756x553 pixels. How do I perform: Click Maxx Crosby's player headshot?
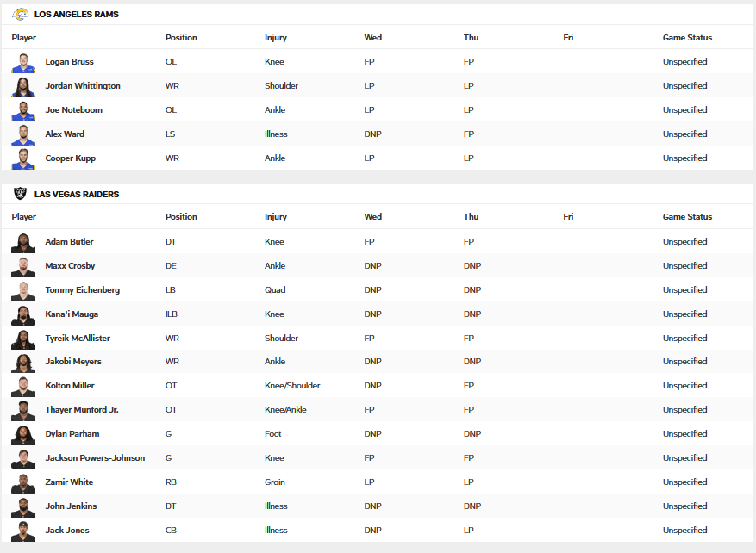pos(23,267)
